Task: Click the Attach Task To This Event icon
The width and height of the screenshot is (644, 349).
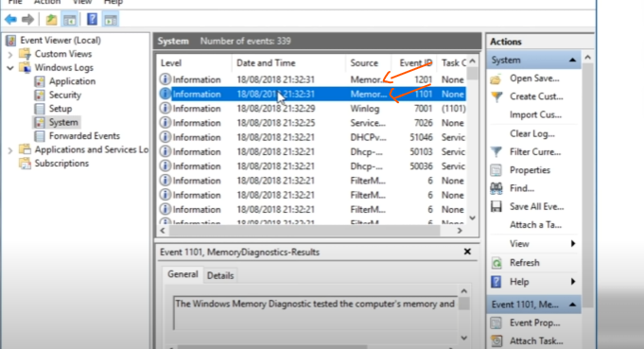Action: (496, 340)
